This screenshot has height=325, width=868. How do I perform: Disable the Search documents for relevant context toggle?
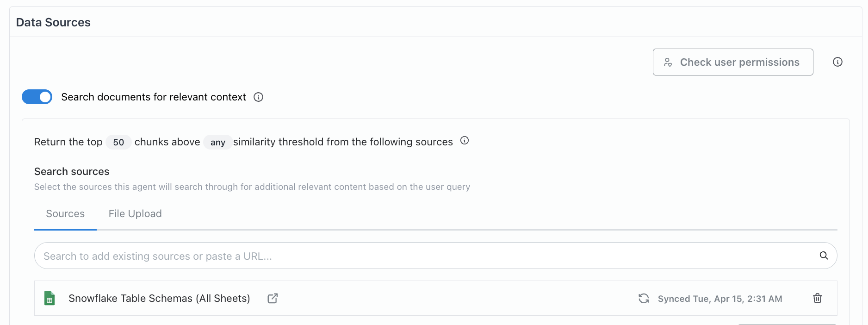(37, 97)
